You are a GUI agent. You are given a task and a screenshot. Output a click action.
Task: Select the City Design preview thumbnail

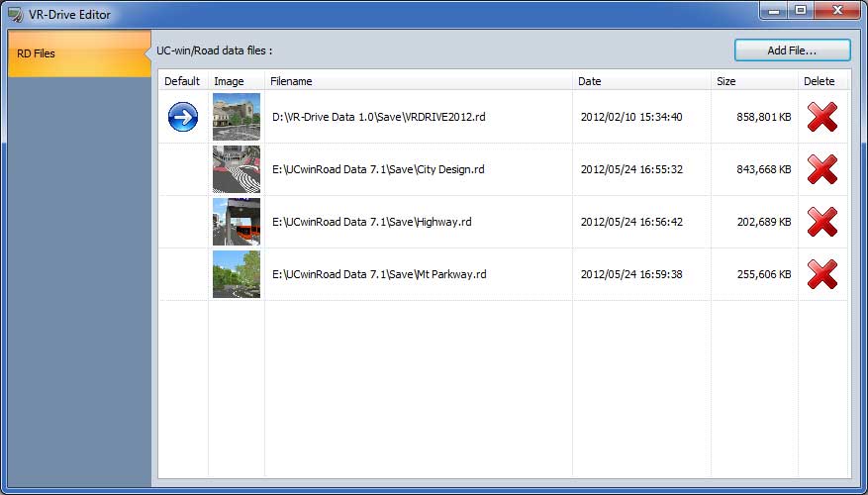click(237, 169)
